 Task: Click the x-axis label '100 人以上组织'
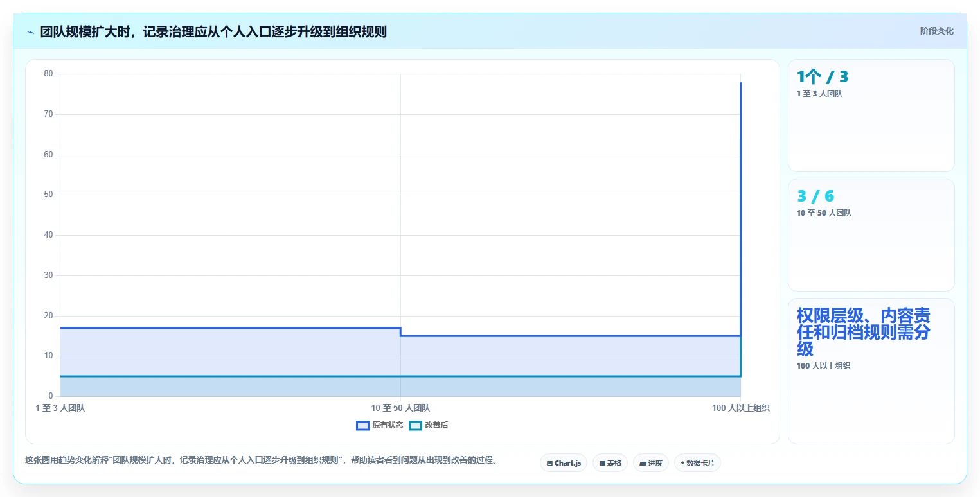point(741,408)
